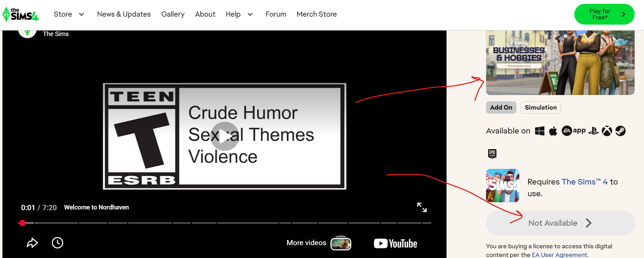Select the Simulation genre tag

point(540,108)
